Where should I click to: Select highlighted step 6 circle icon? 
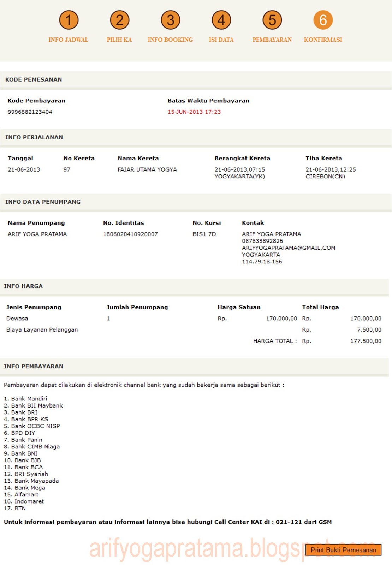pos(323,20)
